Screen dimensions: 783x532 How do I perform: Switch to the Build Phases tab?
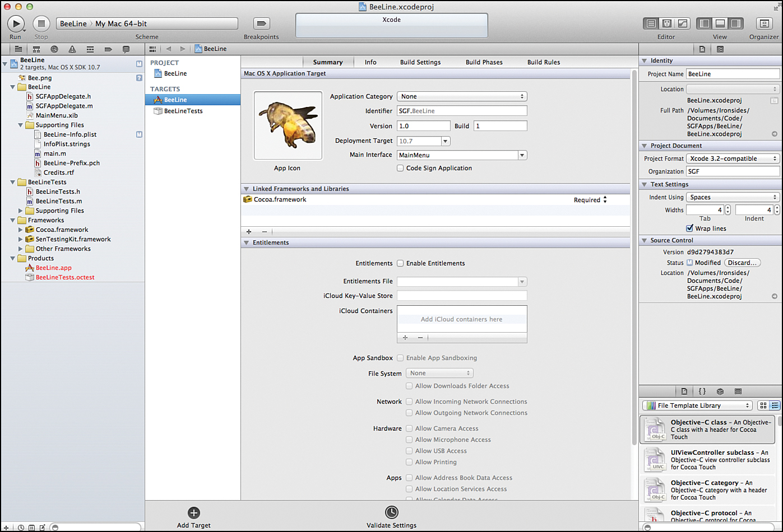click(484, 62)
